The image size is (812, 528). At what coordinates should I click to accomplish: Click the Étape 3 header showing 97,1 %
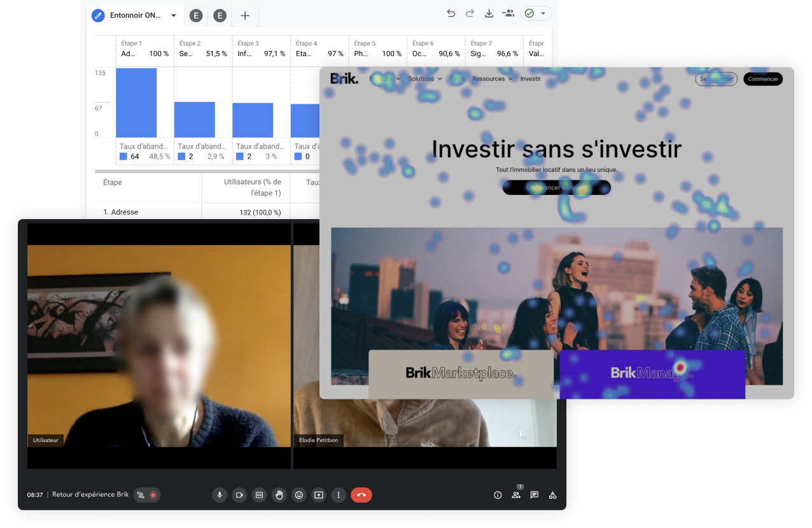point(261,49)
